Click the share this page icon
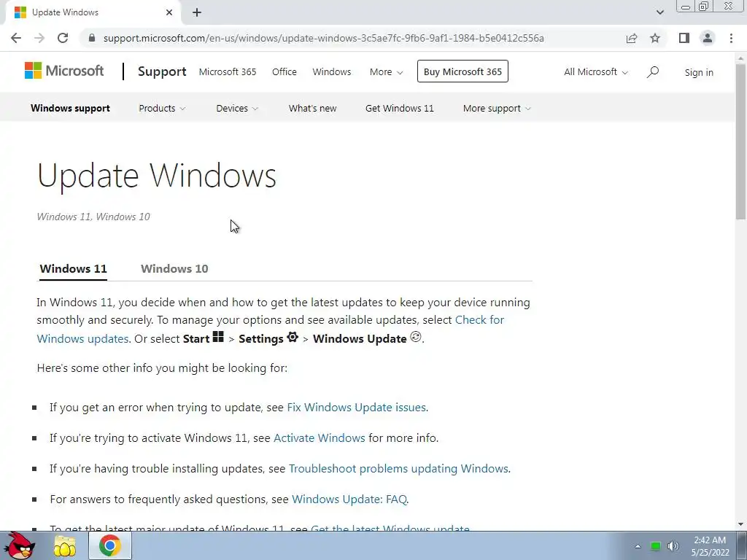 pos(632,38)
